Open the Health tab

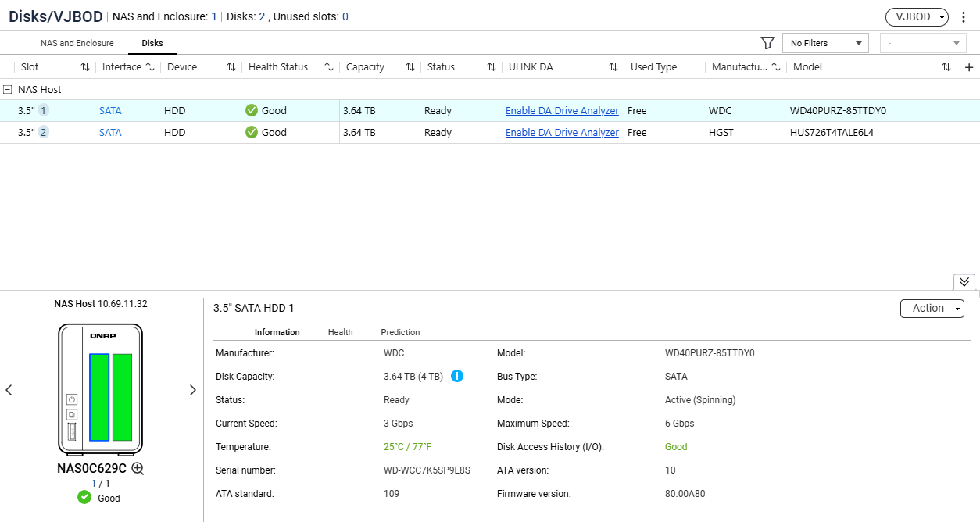(x=340, y=332)
